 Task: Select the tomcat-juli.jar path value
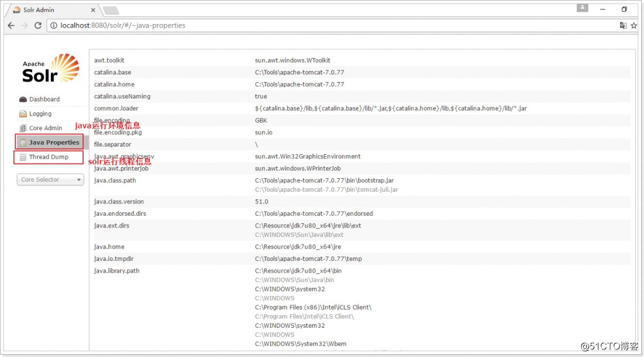[327, 189]
